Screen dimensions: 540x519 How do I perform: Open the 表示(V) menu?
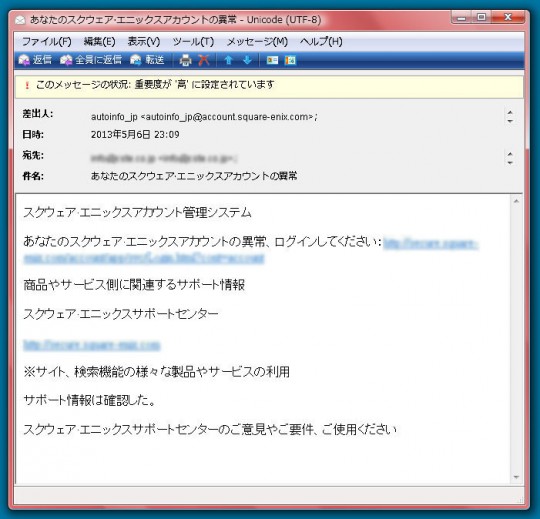tap(144, 42)
